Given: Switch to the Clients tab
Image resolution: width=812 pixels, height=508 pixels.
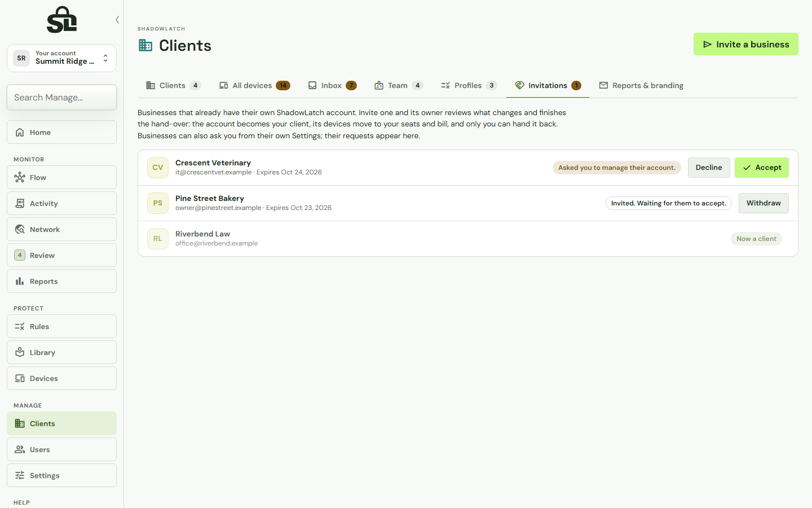Looking at the screenshot, I should click(x=173, y=85).
